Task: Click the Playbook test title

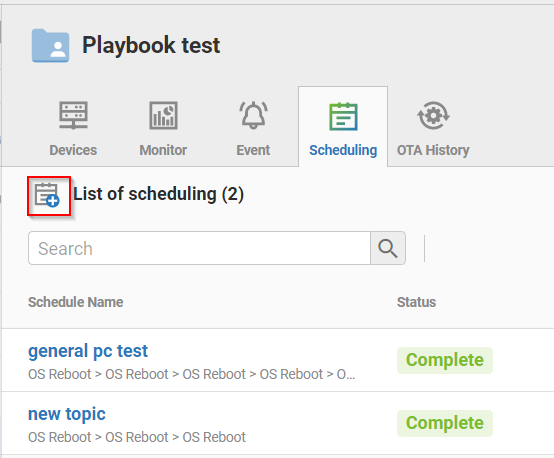Action: (x=151, y=45)
